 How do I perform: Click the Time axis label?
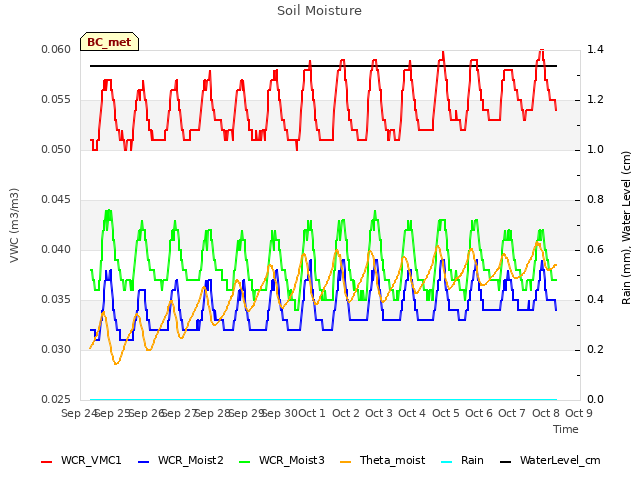(566, 429)
